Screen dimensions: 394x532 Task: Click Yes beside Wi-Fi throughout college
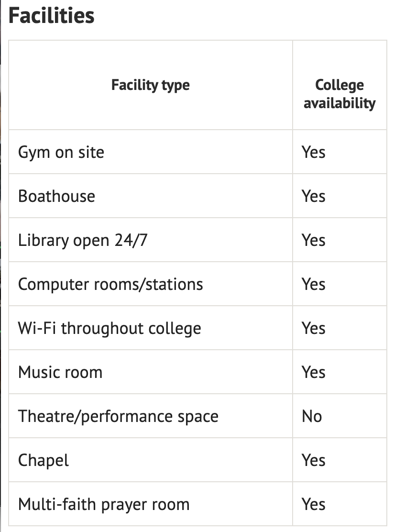[314, 328]
